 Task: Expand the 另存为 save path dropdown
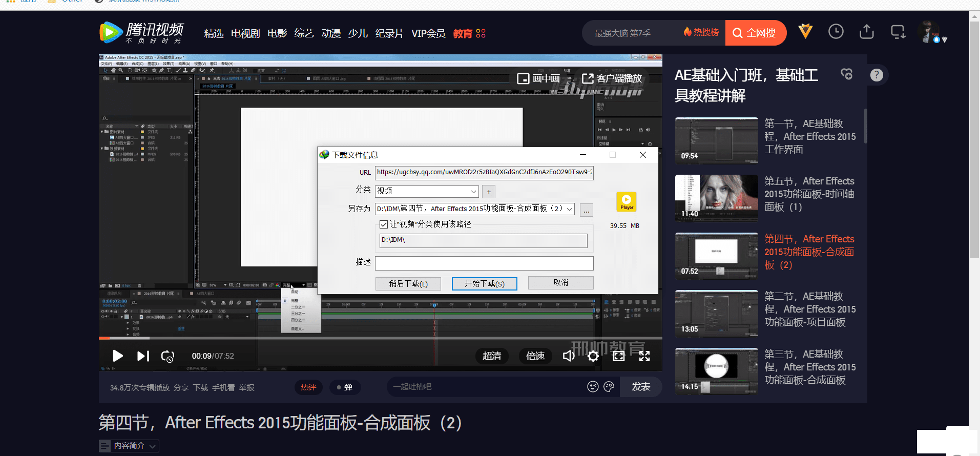pos(569,209)
